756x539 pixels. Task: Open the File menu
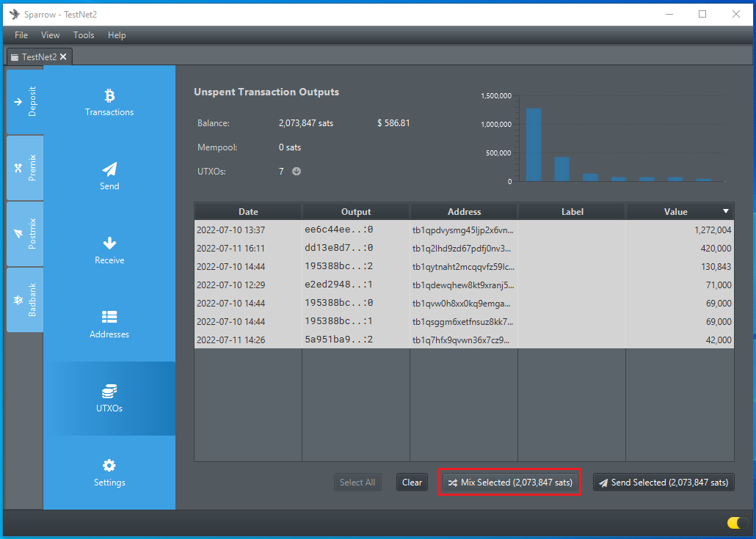21,35
